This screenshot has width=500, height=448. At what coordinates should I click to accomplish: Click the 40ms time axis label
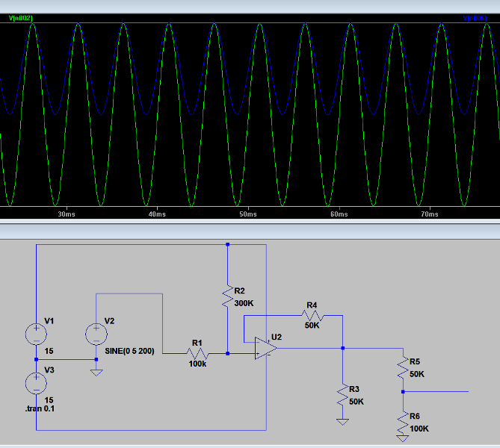(x=157, y=214)
